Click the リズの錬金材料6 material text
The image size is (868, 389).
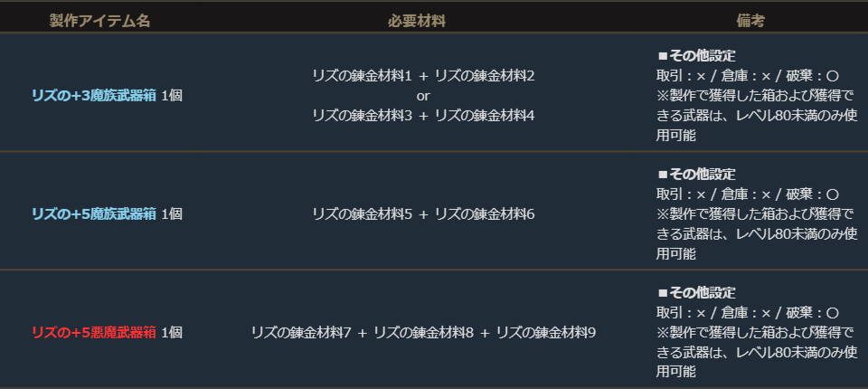tap(485, 214)
